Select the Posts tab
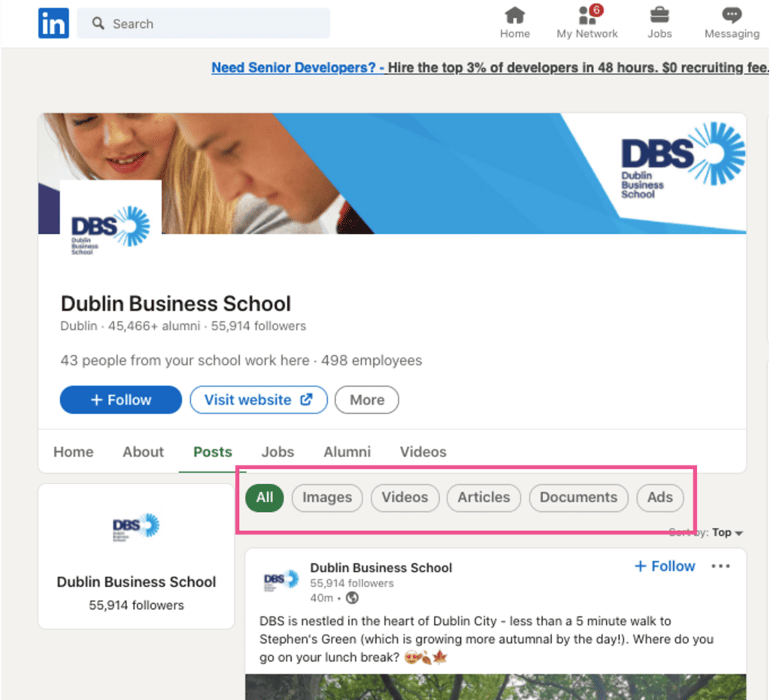The height and width of the screenshot is (700, 770). (213, 452)
